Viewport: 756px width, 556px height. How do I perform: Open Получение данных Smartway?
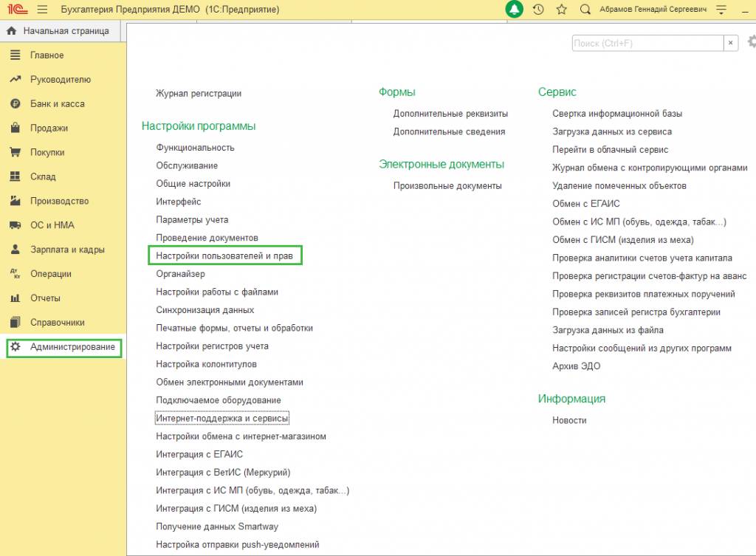[217, 526]
